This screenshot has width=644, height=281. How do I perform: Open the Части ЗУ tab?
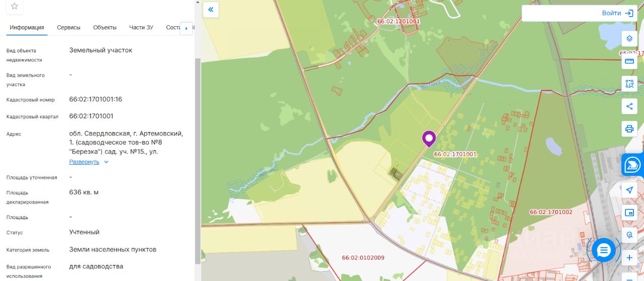(x=141, y=28)
